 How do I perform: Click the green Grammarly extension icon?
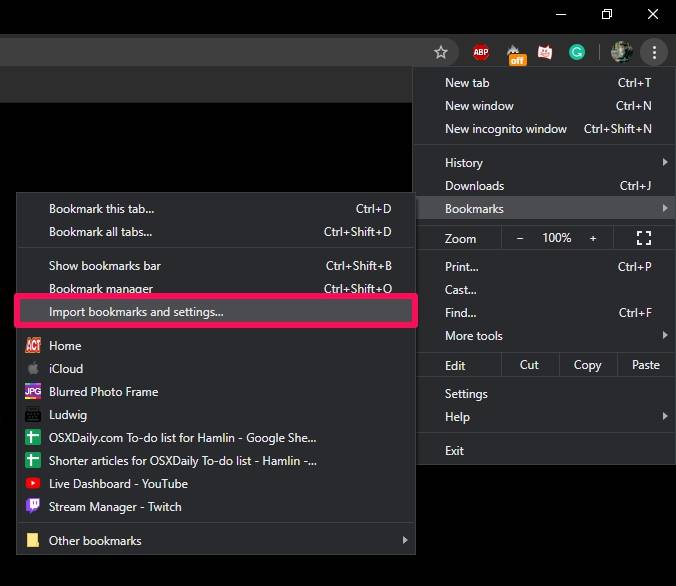(x=577, y=52)
